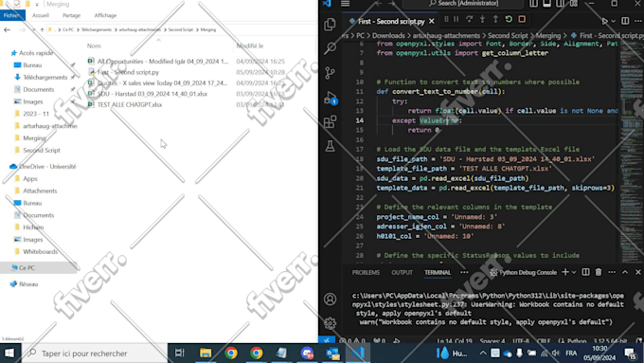
Task: Restart the debugging session
Action: 509,19
